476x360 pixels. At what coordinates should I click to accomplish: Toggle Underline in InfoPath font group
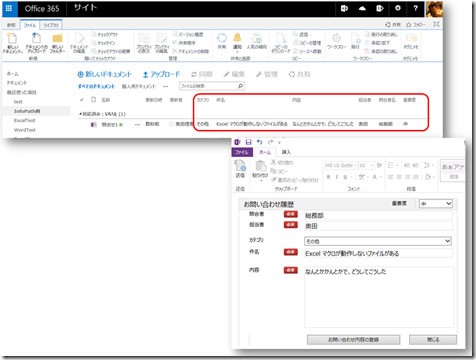pos(345,177)
